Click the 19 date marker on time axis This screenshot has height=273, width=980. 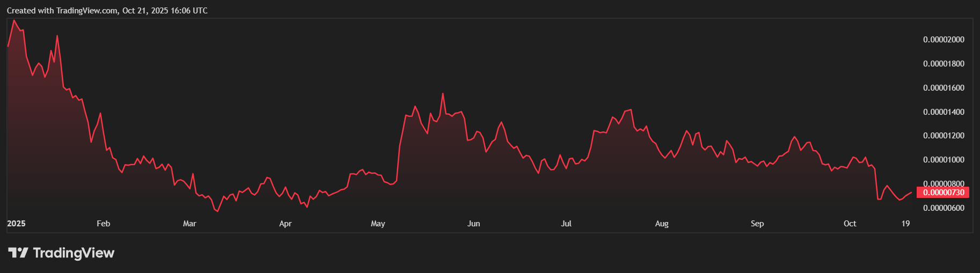pyautogui.click(x=905, y=224)
